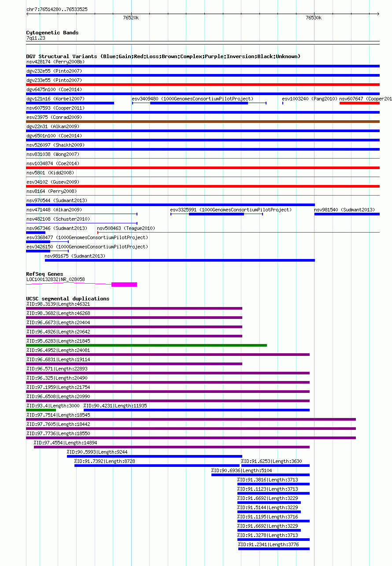Open variant esv34102 (Gusev2009)

pos(53,182)
